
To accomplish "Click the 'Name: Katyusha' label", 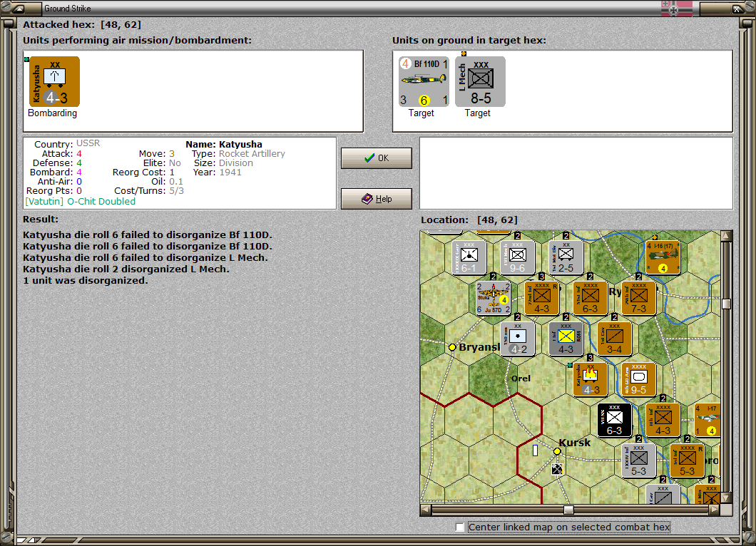I will click(224, 144).
